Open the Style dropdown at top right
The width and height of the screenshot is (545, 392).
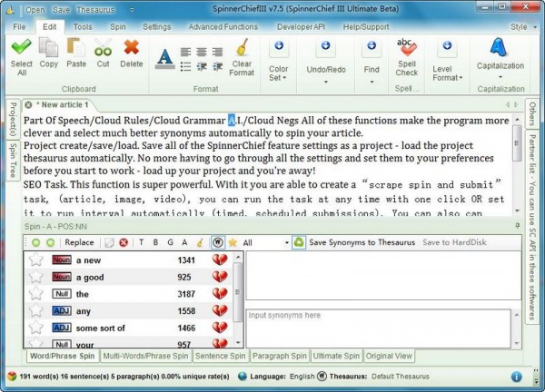pyautogui.click(x=523, y=27)
